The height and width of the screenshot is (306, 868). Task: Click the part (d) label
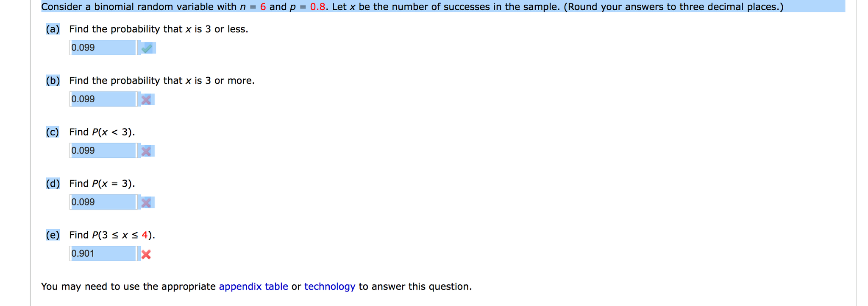click(53, 183)
